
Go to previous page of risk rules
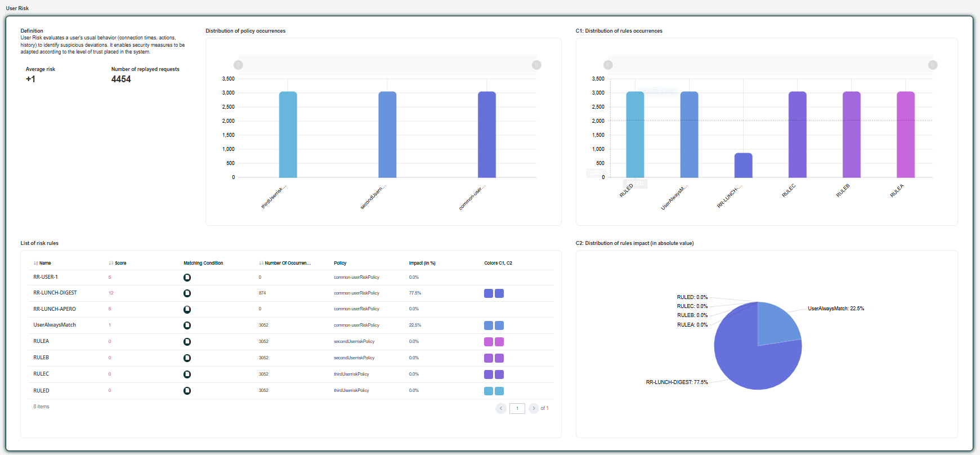coord(501,408)
